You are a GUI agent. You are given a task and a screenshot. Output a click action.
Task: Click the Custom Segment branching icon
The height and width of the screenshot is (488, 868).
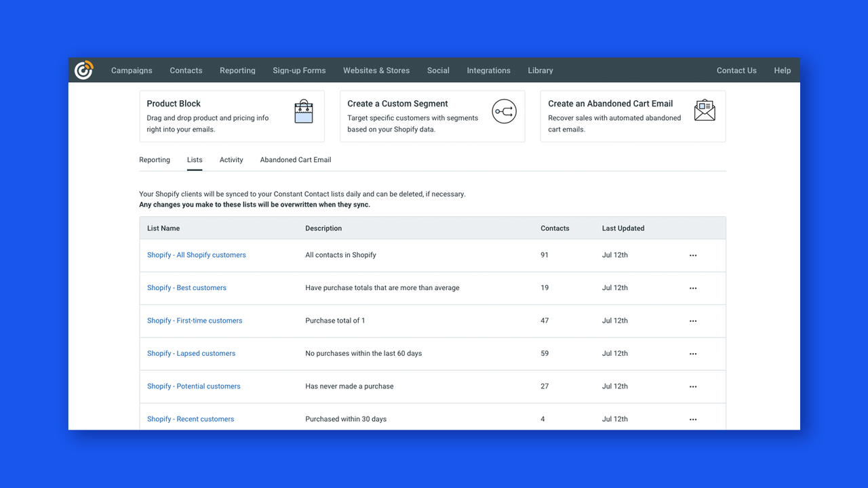point(504,111)
